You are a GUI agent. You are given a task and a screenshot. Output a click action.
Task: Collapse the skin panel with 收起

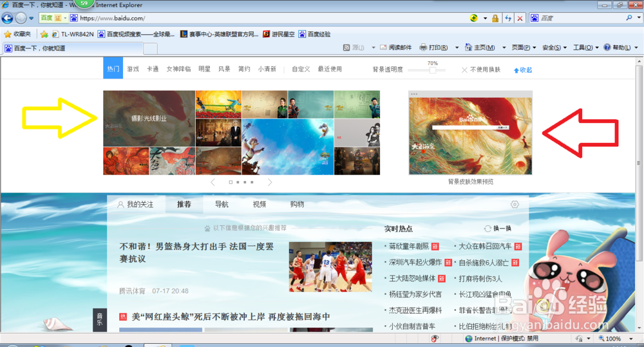point(523,70)
